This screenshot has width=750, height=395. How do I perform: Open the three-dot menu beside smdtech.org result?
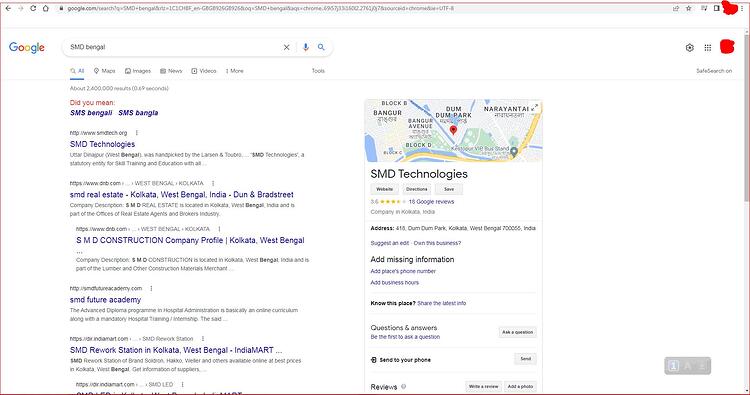coord(137,133)
